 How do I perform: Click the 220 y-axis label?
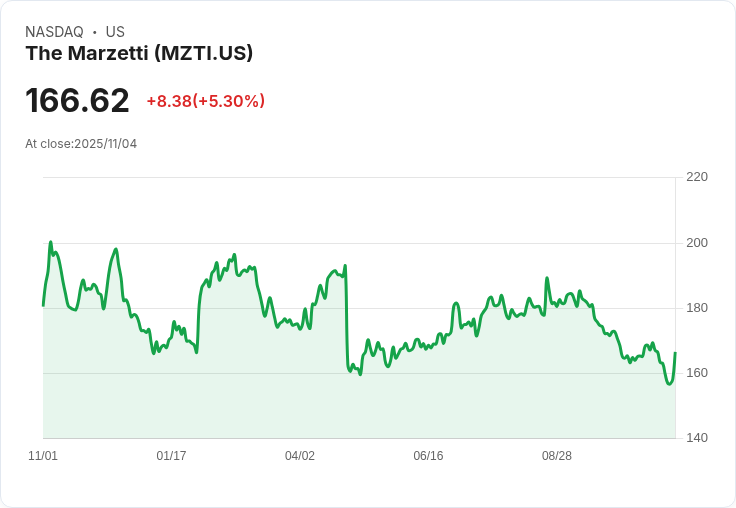point(697,177)
